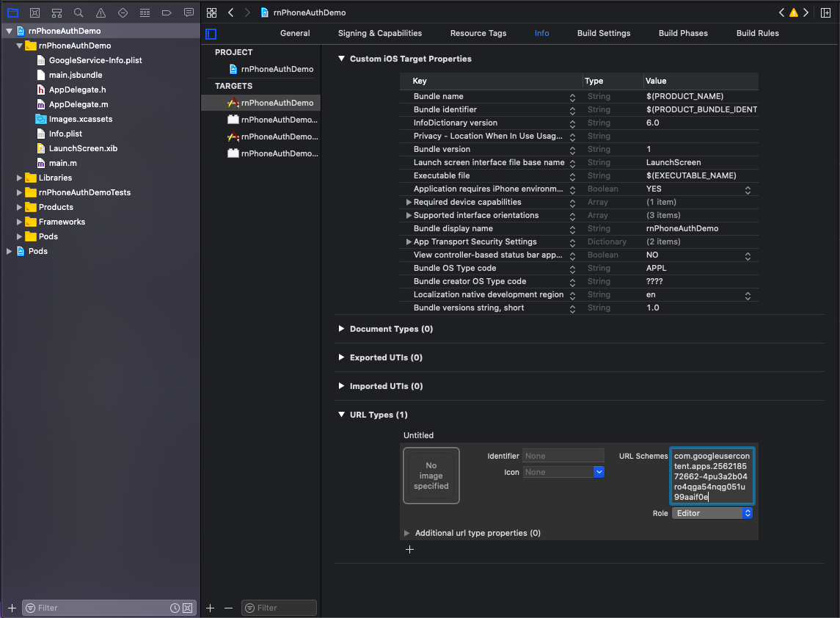The width and height of the screenshot is (840, 618).
Task: Click the related items grid icon
Action: 211,12
